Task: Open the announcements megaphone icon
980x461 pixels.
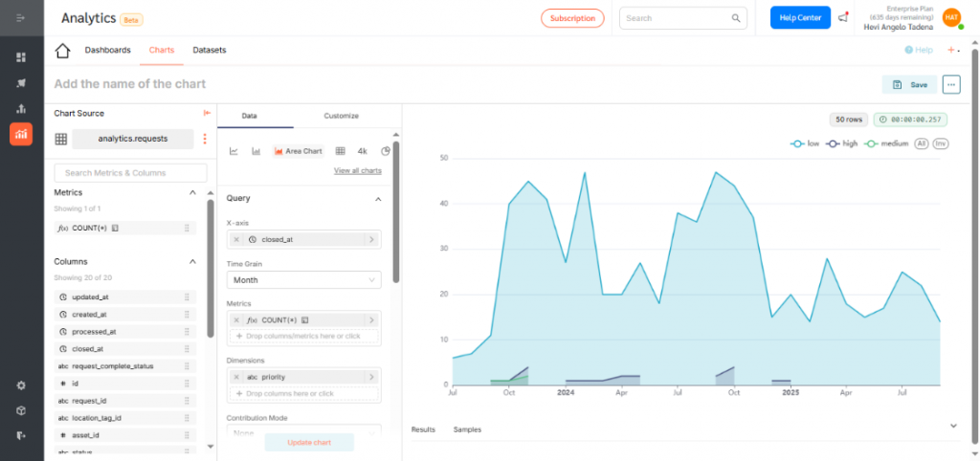Action: pos(843,17)
